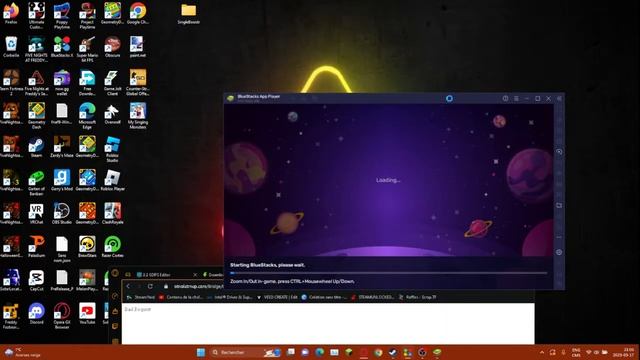Screen dimensions: 640x360
Task: Open Microsoft Edge from the taskbar
Action: pos(320,352)
